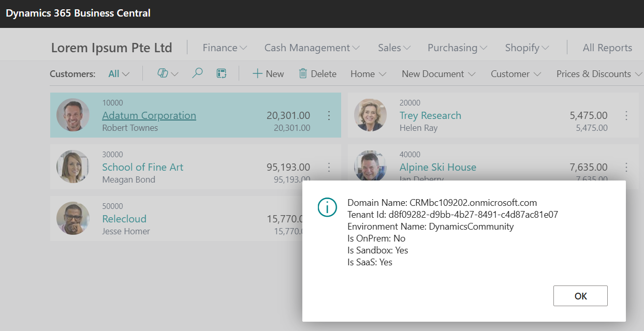Viewport: 644px width, 331px height.
Task: Click Trey Research balance 5,475.00 top value
Action: pyautogui.click(x=589, y=115)
